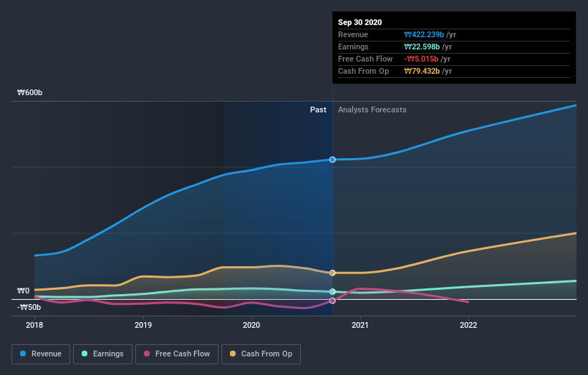Click the -₩5.015b free cash flow value

click(421, 59)
